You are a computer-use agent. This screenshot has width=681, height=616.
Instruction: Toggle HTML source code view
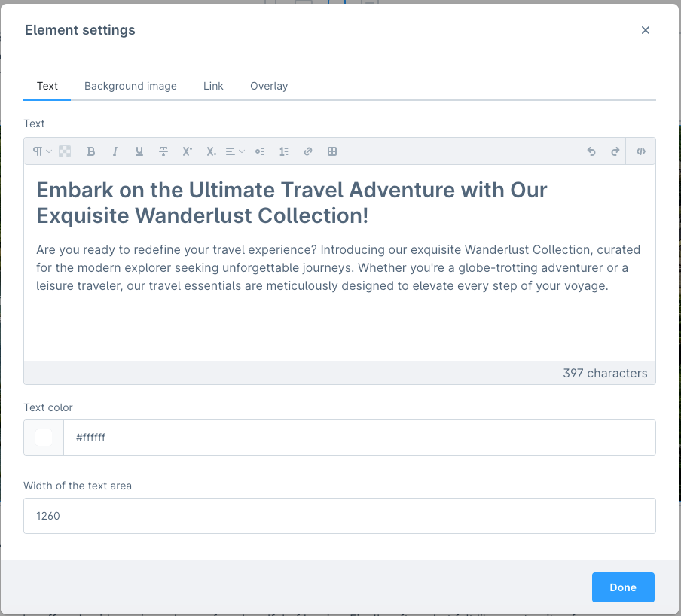tap(641, 151)
